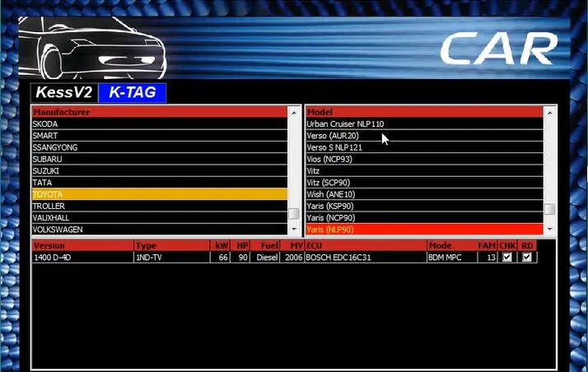Click the FAM column header

(x=488, y=246)
